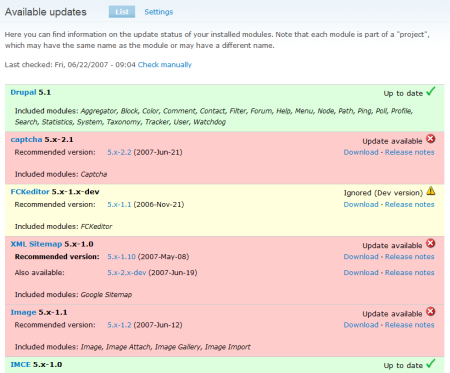View Release notes for XML Sitemap 5.x-1.10
450x373 pixels.
[x=410, y=257]
